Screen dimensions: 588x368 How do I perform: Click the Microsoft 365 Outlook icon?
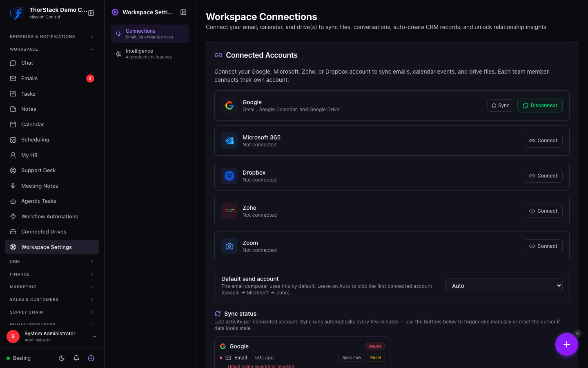[229, 141]
